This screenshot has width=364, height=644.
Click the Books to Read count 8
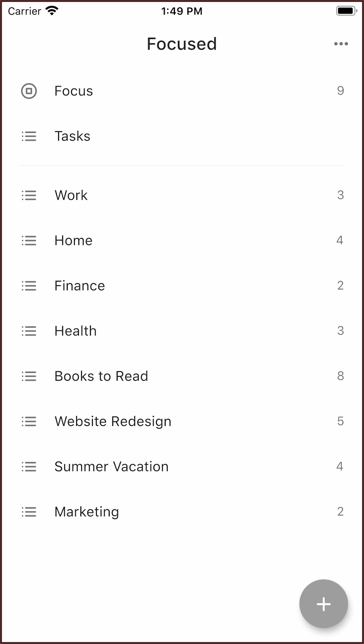click(340, 376)
